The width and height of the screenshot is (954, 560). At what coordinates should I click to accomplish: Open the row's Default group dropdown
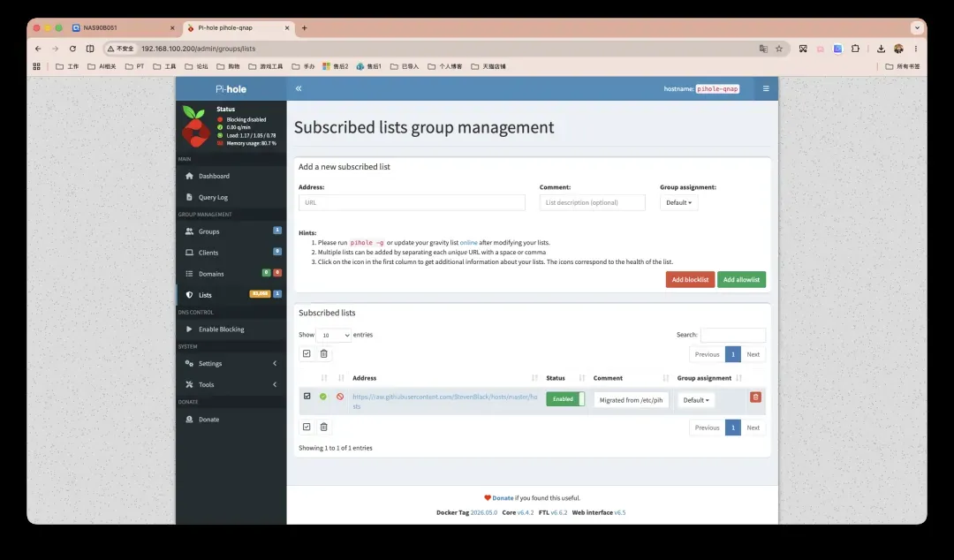pos(696,400)
